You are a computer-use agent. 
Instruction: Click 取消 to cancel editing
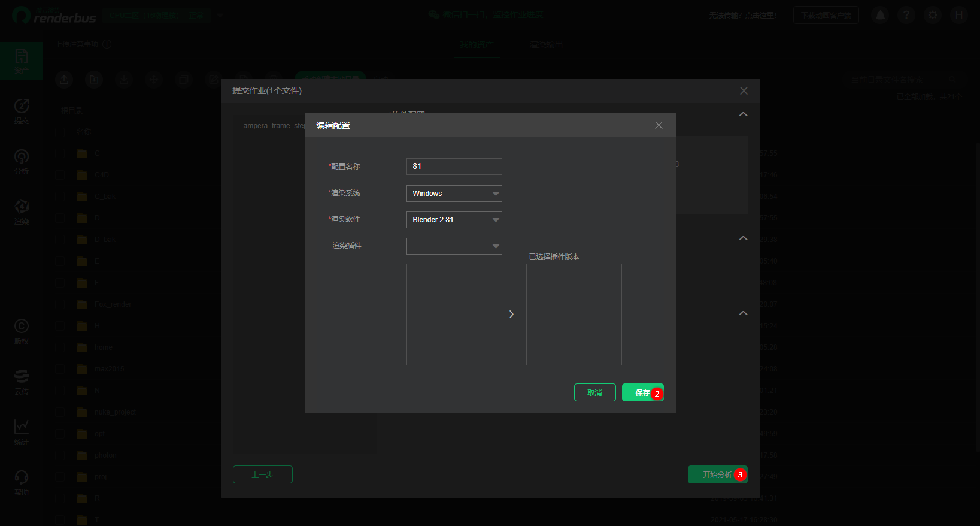pyautogui.click(x=594, y=392)
